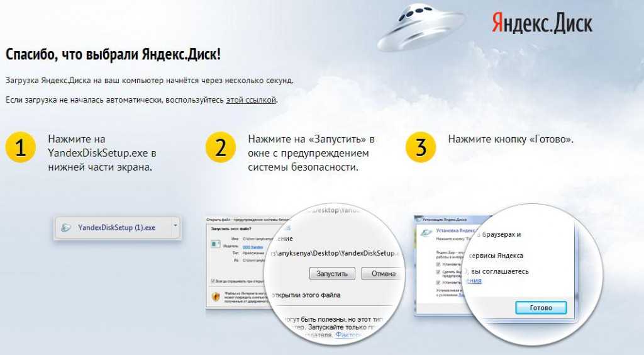Image resolution: width=644 pixels, height=355 pixels.
Task: Click the step text "Нажмите кнопку «Готово»."
Action: 511,139
